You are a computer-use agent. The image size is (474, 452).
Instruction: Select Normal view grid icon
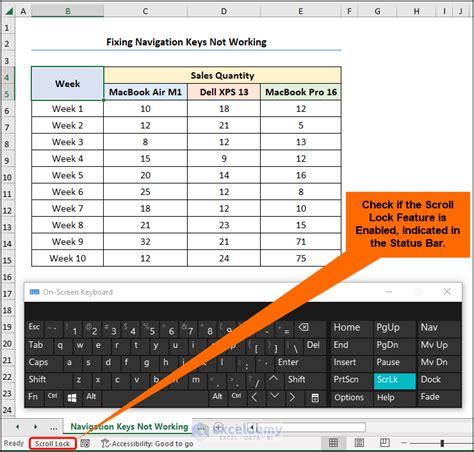tap(333, 443)
